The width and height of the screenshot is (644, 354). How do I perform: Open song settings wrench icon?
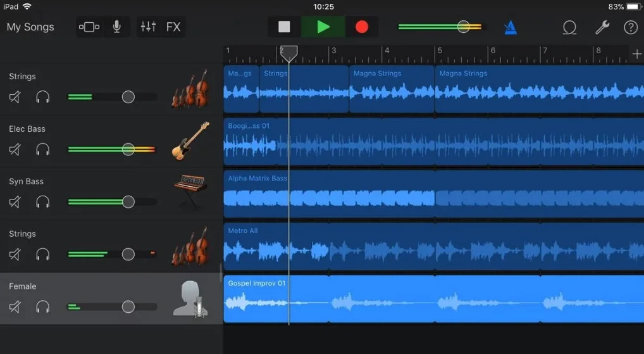pos(602,27)
